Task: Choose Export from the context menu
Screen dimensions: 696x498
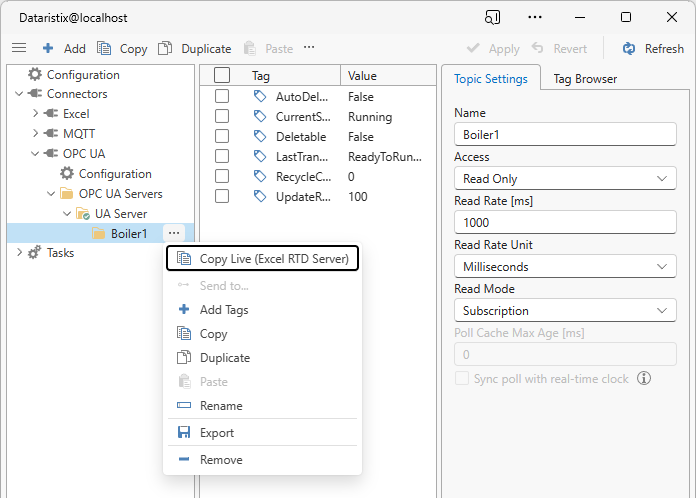Action: tap(216, 433)
